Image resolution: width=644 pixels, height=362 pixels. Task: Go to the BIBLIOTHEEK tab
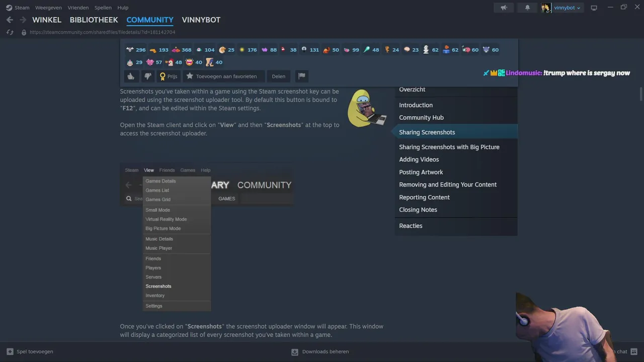[94, 20]
